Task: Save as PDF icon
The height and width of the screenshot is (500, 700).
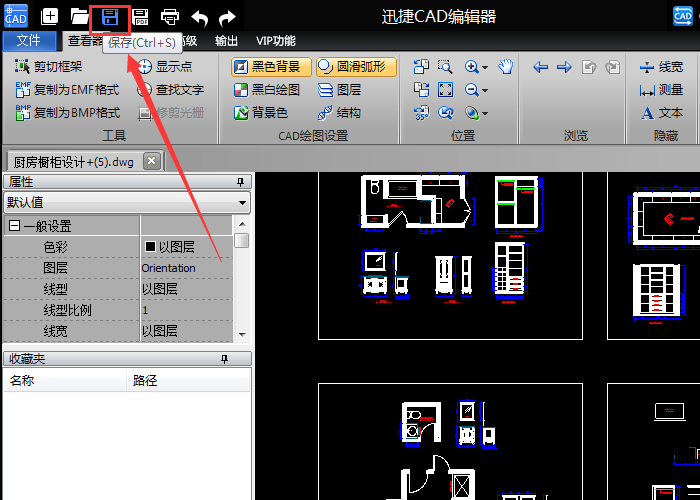Action: (x=141, y=17)
